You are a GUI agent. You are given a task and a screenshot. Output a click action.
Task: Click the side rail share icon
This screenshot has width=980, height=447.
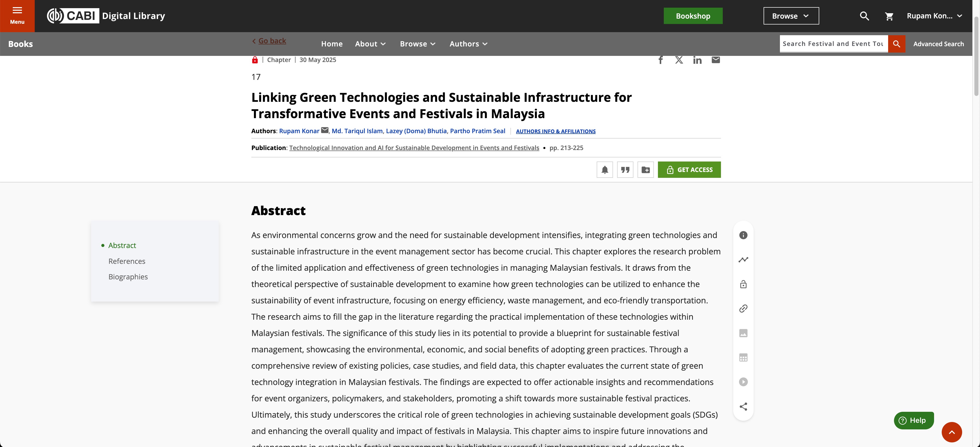point(743,406)
